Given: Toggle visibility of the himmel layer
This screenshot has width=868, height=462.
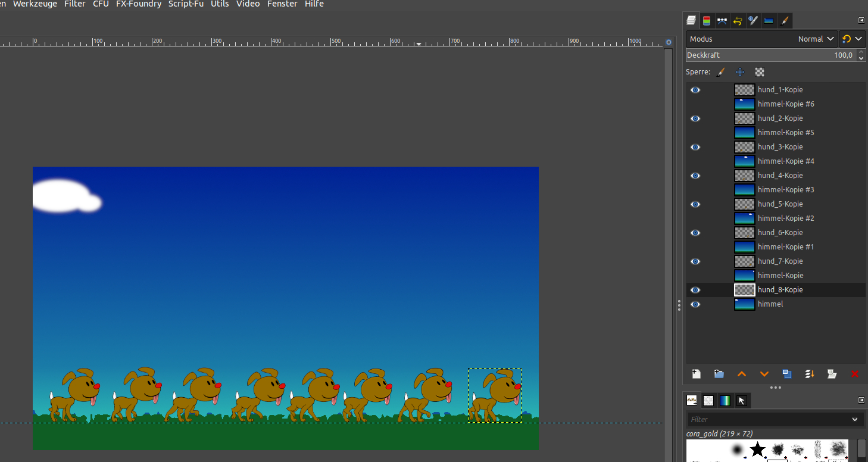Looking at the screenshot, I should click(x=695, y=304).
